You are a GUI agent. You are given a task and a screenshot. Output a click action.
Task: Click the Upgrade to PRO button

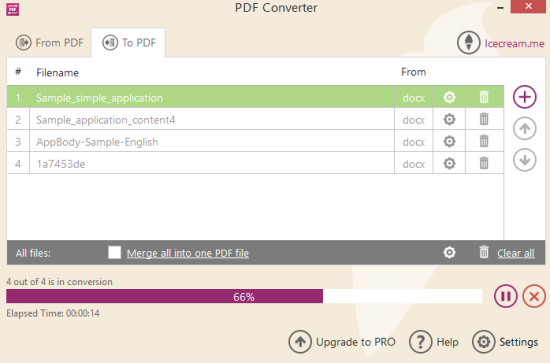pyautogui.click(x=342, y=342)
